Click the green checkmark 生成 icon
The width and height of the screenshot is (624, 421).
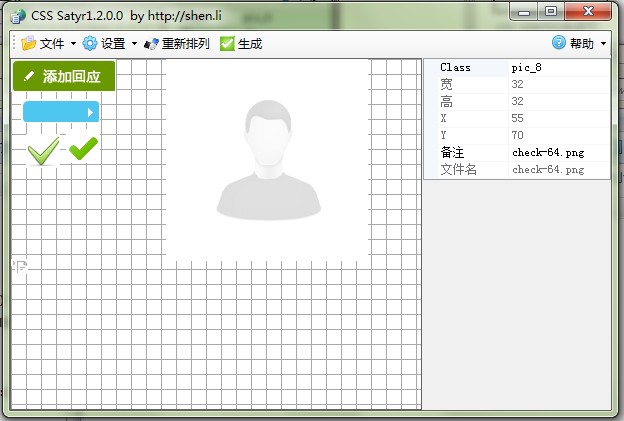point(227,43)
